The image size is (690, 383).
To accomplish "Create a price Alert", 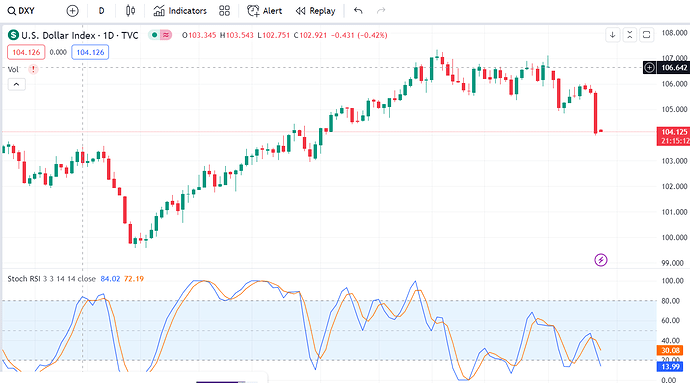I will click(264, 11).
